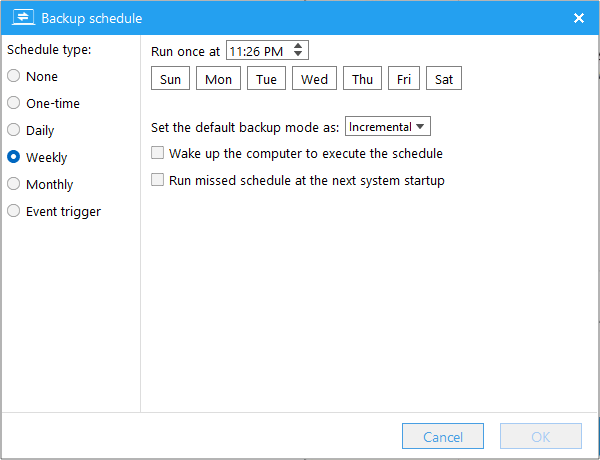Toggle the Fri day button
The height and width of the screenshot is (460, 600).
403,79
